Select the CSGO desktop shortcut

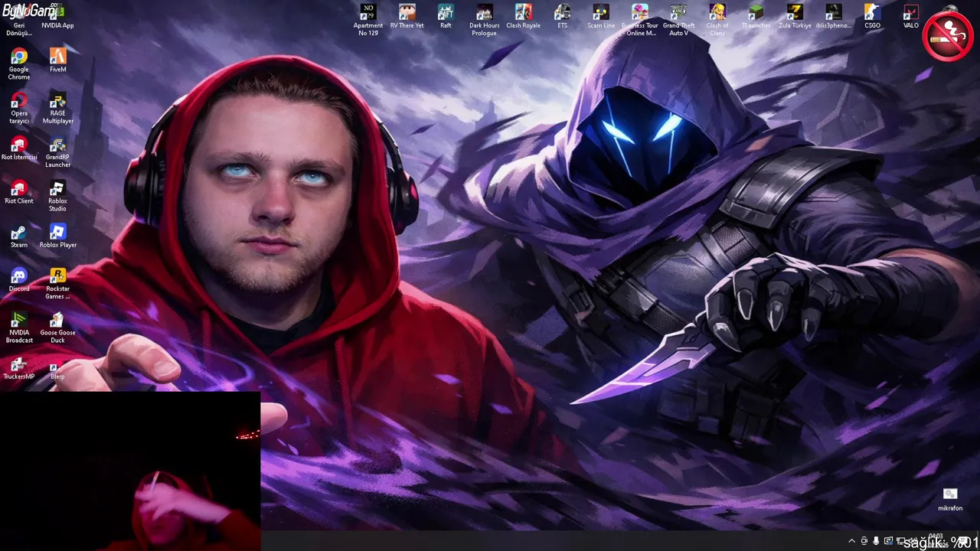tap(872, 17)
